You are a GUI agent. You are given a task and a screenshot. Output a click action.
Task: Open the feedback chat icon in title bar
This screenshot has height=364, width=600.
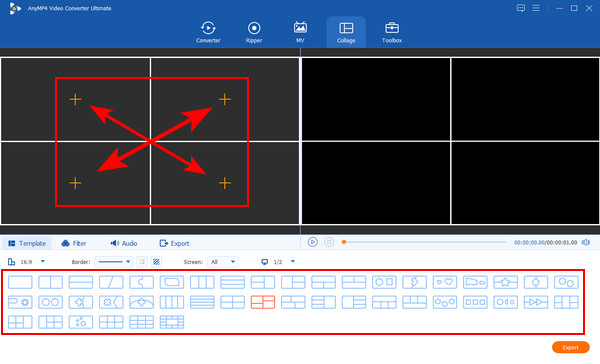coord(520,8)
